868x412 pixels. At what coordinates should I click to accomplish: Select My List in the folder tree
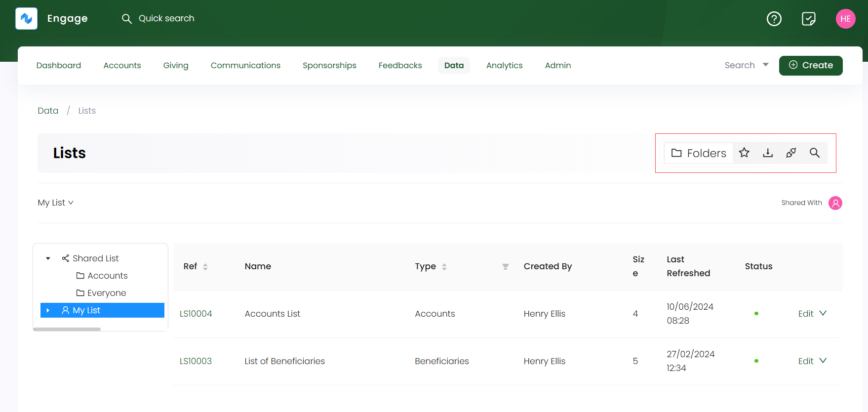(x=102, y=310)
